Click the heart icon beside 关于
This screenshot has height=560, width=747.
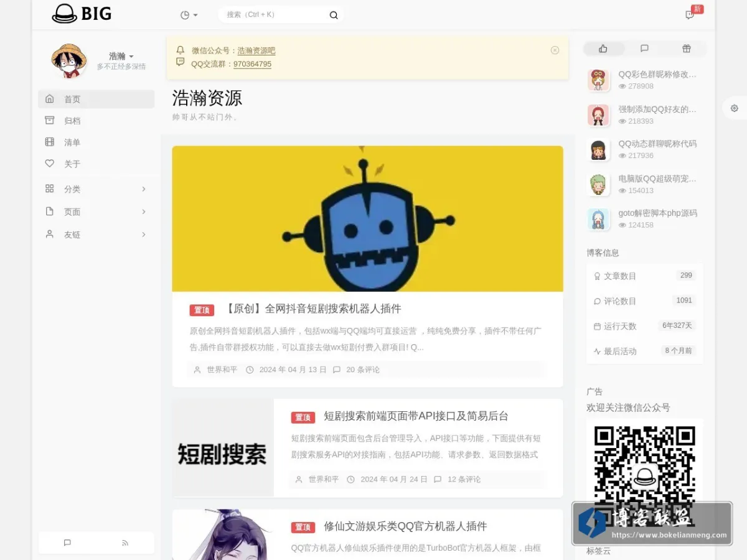pos(50,164)
